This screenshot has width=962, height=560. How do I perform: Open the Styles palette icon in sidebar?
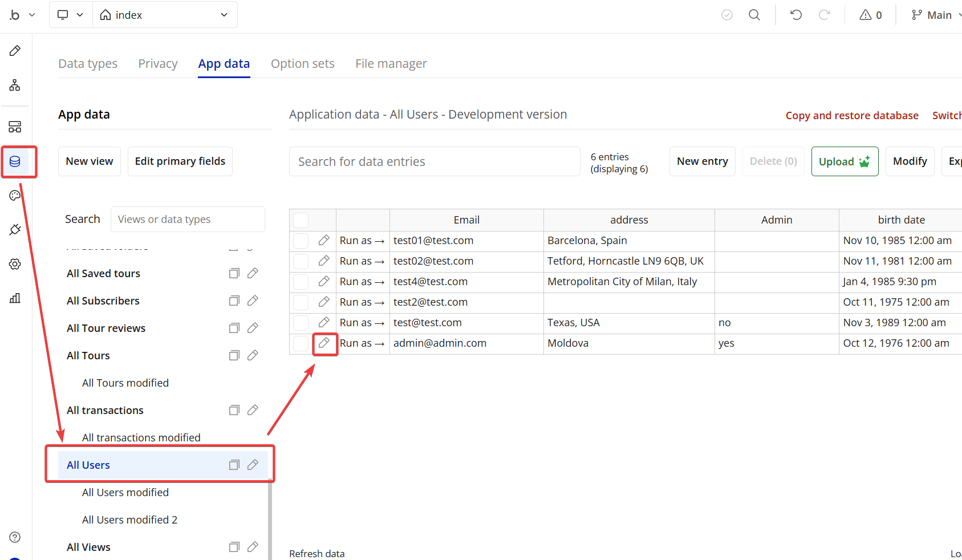[x=15, y=196]
